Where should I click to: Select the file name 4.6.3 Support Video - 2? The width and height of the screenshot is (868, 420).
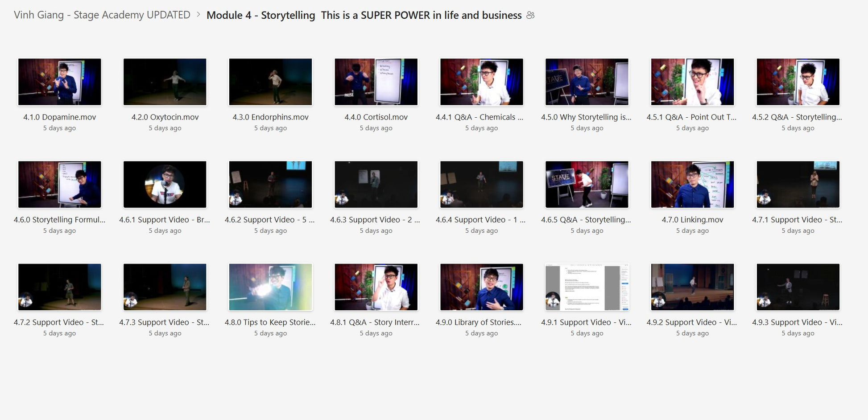click(375, 220)
